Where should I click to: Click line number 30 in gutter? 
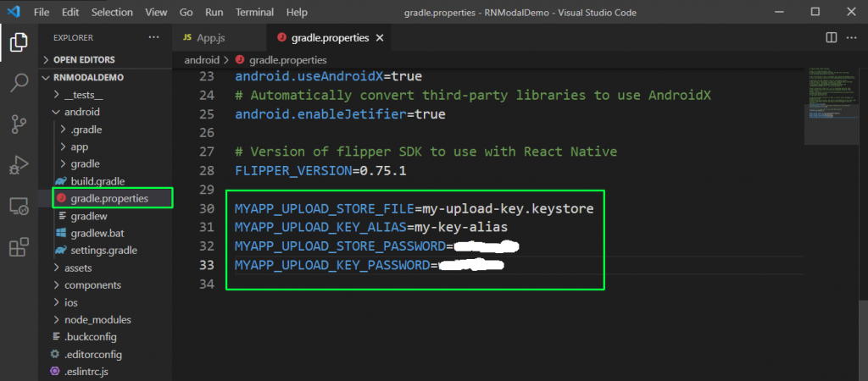pyautogui.click(x=207, y=209)
